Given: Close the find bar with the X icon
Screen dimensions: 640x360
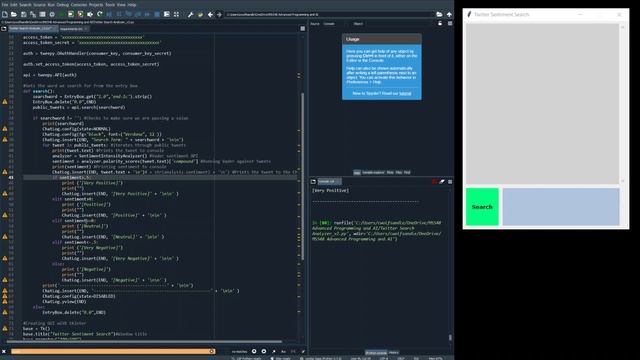Looking at the screenshot, I should (x=4, y=351).
